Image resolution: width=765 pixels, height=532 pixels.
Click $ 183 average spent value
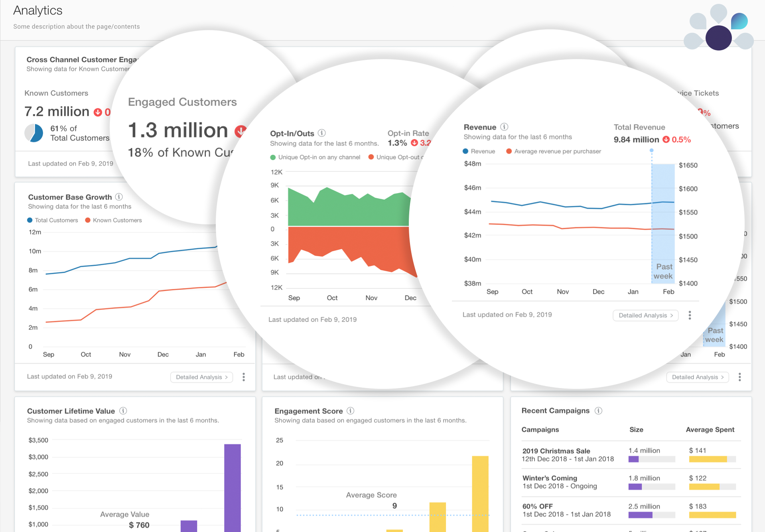[x=698, y=506]
